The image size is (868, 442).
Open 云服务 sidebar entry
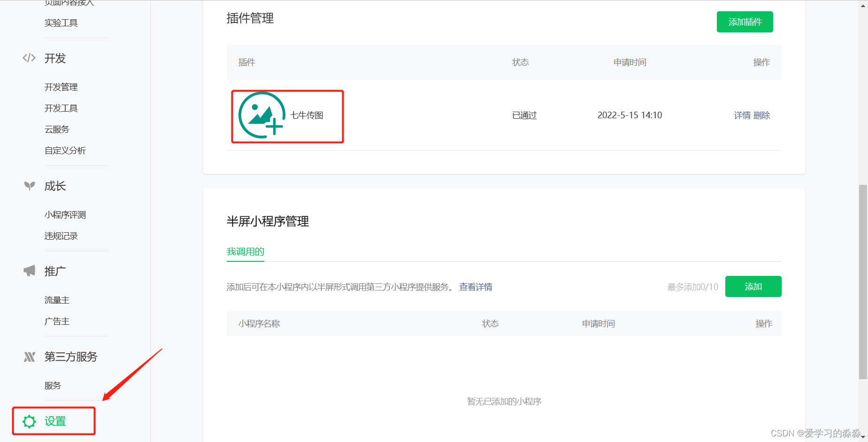pyautogui.click(x=57, y=129)
